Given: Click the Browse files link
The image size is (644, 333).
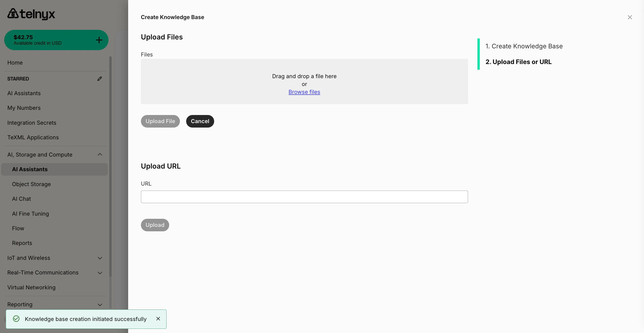Looking at the screenshot, I should (304, 92).
